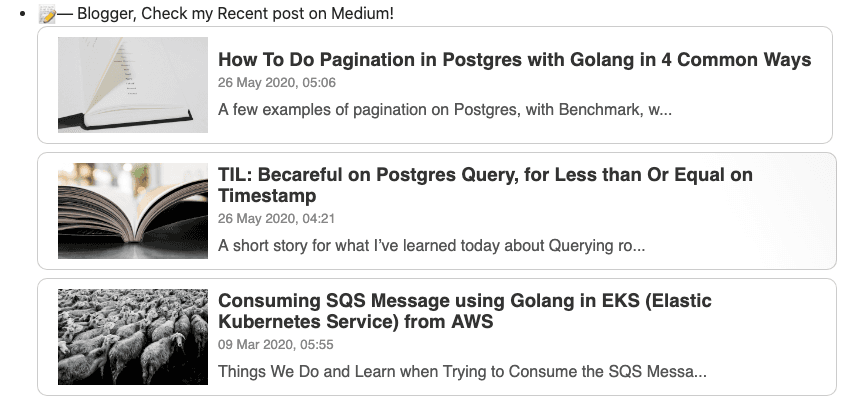The image size is (862, 409).
Task: Open the white notebook thumbnail of the Pagination post
Action: (x=133, y=85)
